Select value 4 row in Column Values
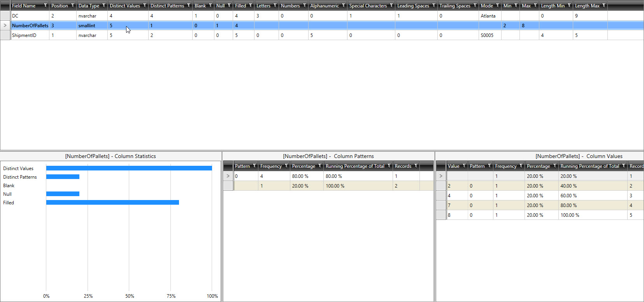This screenshot has width=644, height=302. tap(540, 195)
